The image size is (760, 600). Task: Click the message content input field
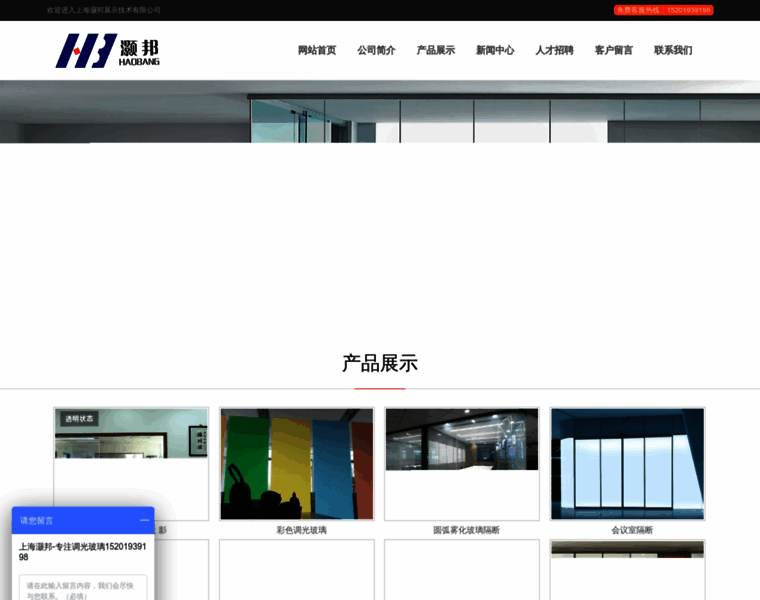(83, 587)
